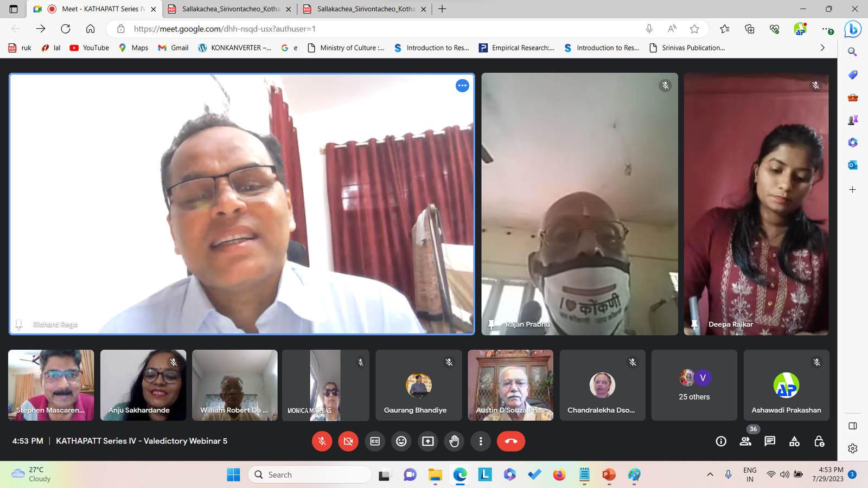868x488 pixels.
Task: Switch to the second Sallakachea_Sirivontacheo PDF tab
Action: tap(365, 9)
